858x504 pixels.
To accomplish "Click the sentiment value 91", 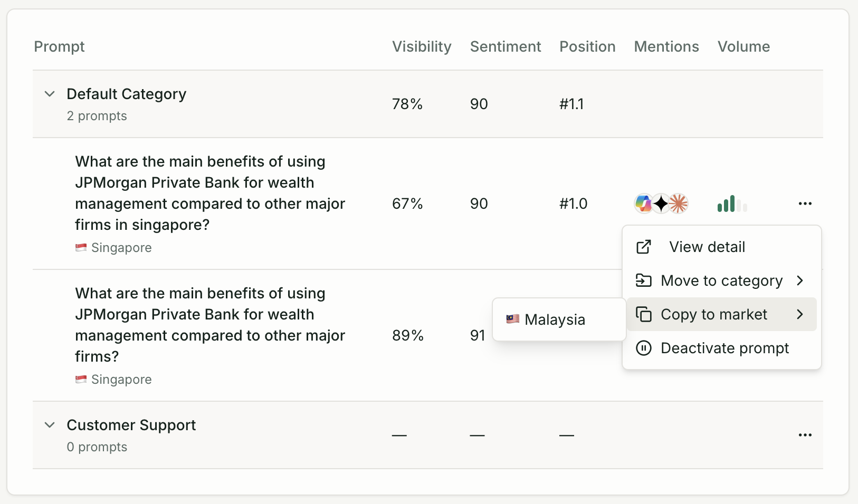I will 478,335.
